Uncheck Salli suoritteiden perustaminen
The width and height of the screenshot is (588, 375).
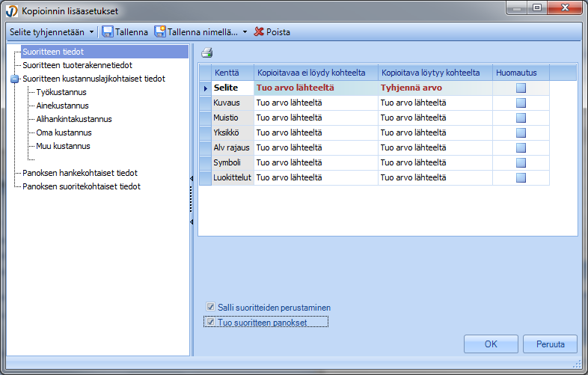[x=211, y=307]
